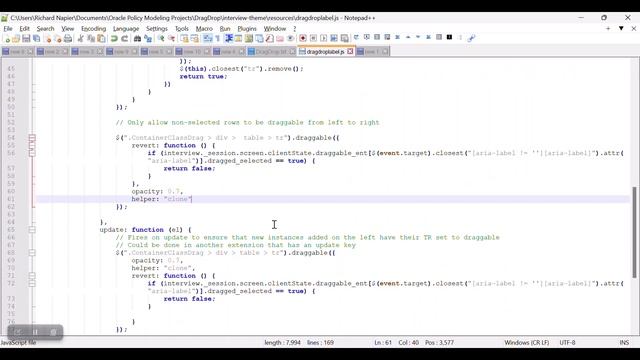Toggle the indent guide display
Image resolution: width=640 pixels, height=360 pixels.
pyautogui.click(x=228, y=38)
